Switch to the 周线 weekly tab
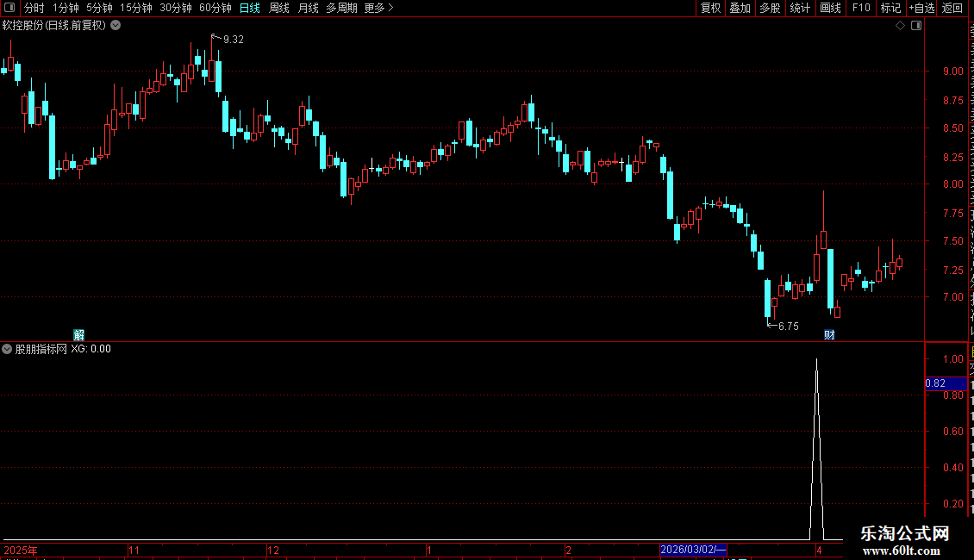974x560 pixels. pyautogui.click(x=279, y=8)
